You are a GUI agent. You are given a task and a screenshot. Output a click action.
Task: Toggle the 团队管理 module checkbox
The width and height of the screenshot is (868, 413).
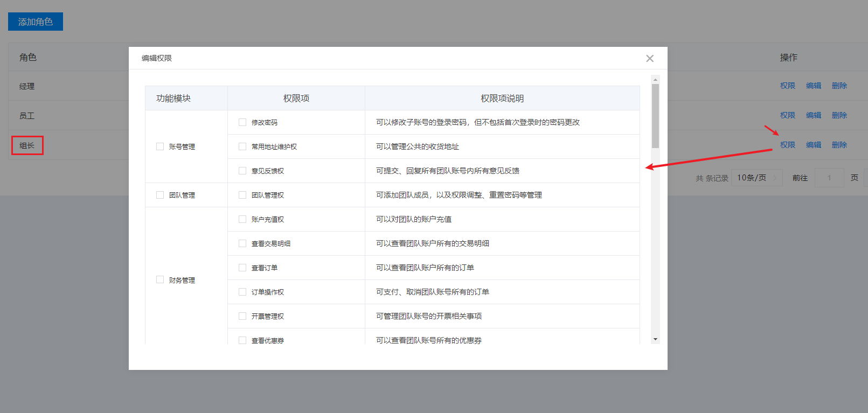tap(160, 195)
